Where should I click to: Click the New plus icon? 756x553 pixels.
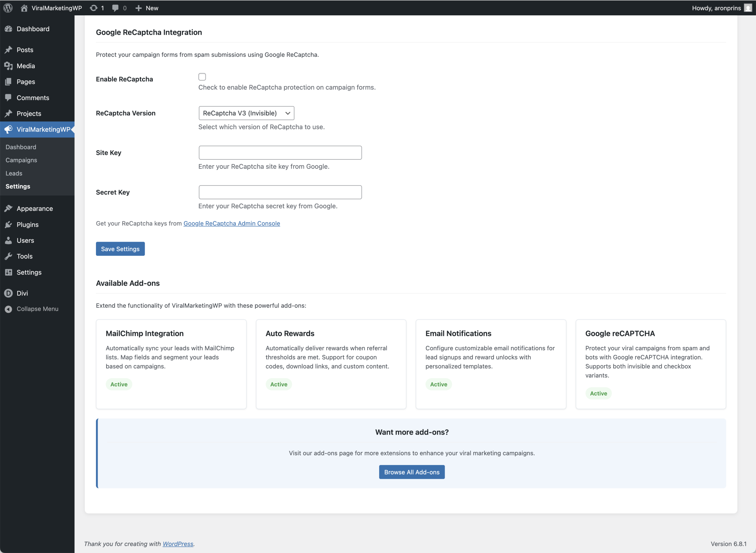(x=139, y=8)
